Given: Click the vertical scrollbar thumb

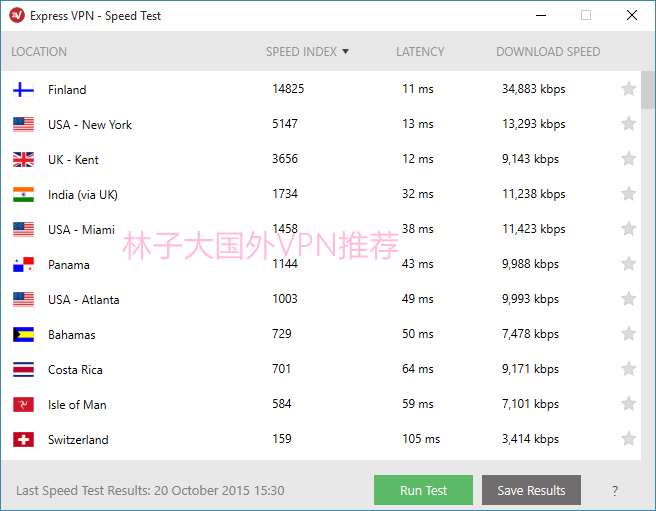Looking at the screenshot, I should point(648,90).
